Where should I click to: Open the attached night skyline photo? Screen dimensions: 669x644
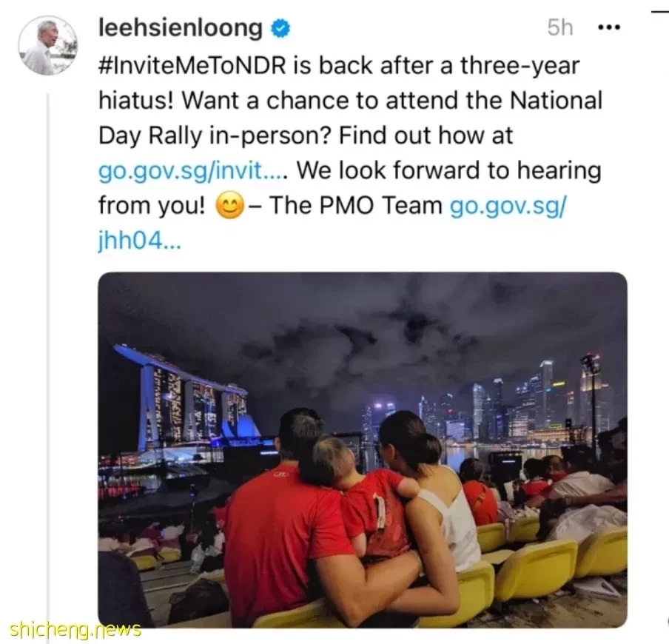point(362,450)
